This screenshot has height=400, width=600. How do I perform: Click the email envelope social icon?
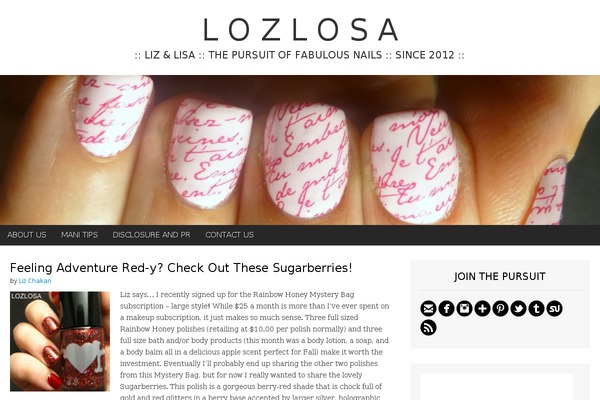point(428,309)
